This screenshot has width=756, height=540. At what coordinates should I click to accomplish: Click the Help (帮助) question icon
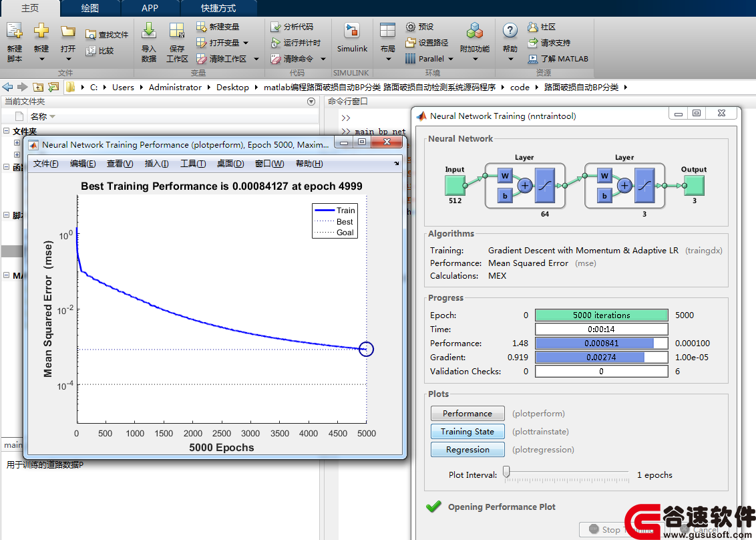(510, 31)
